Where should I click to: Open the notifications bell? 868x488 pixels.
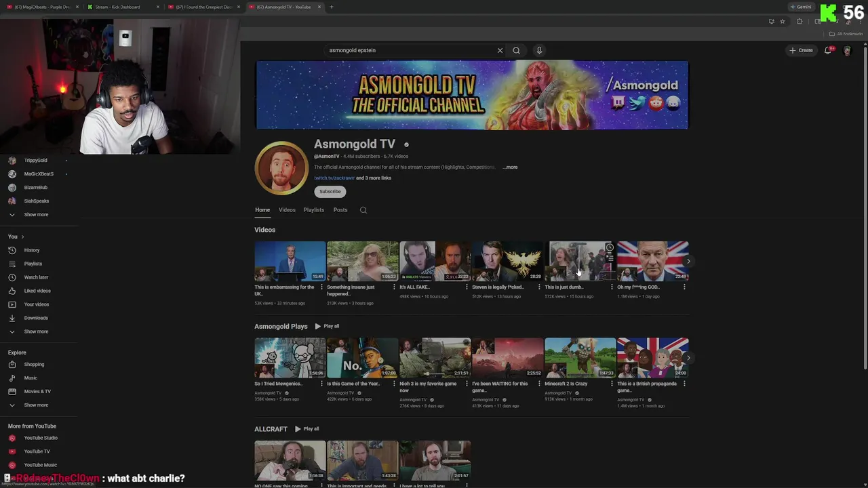click(828, 50)
